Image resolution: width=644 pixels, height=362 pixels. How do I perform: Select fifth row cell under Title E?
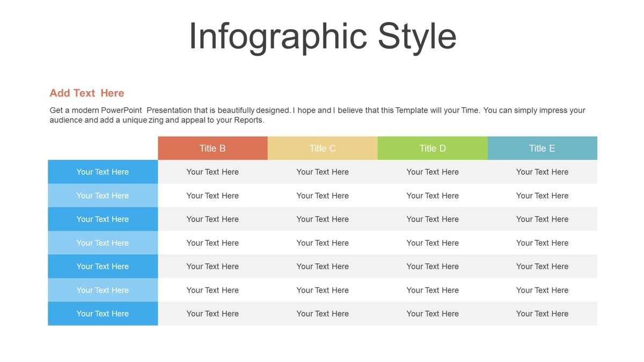(543, 266)
